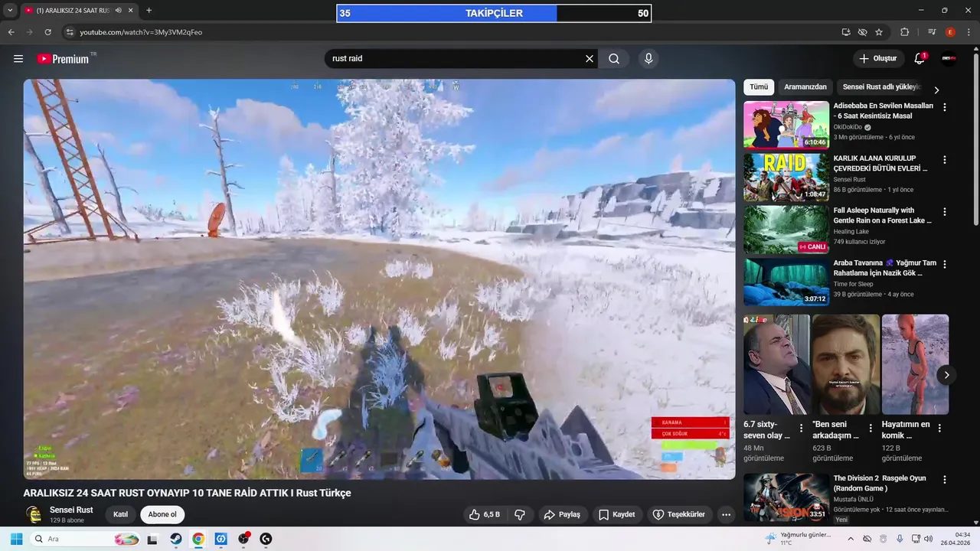Open the YouTube account avatar menu
980x551 pixels.
[949, 59]
